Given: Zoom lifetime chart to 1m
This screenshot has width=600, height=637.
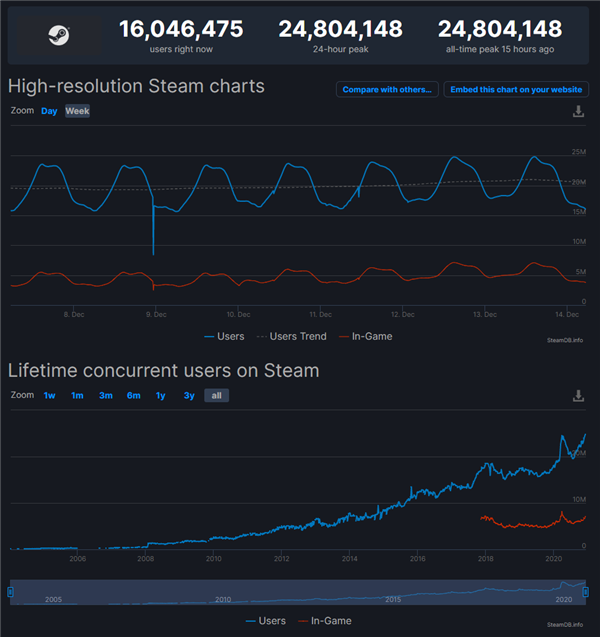Looking at the screenshot, I should click(77, 396).
